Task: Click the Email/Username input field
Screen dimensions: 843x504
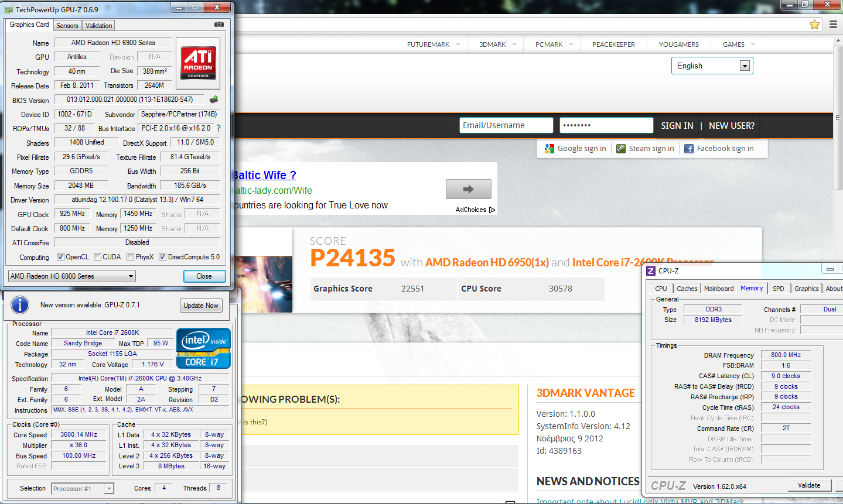Action: (x=507, y=125)
